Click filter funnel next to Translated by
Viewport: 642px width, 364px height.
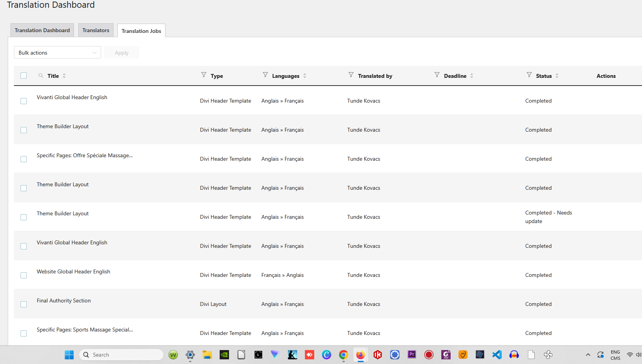pyautogui.click(x=351, y=75)
